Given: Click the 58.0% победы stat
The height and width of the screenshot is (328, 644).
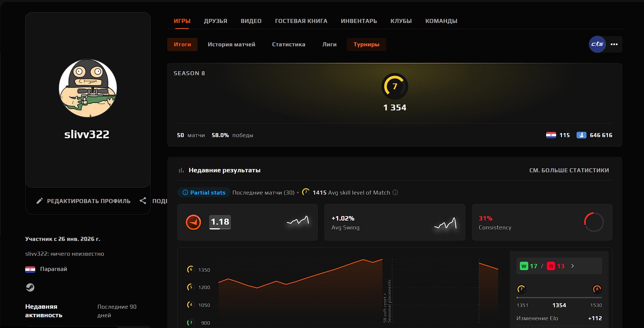Looking at the screenshot, I should click(x=232, y=135).
